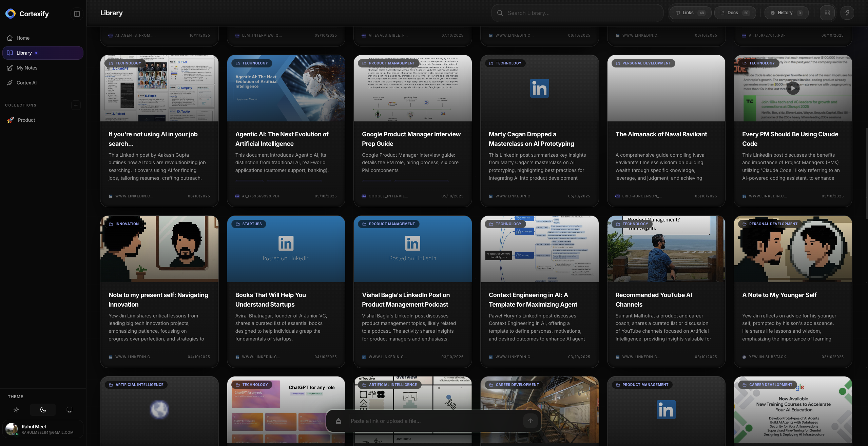The width and height of the screenshot is (868, 446).
Task: Open the History tab
Action: 787,13
